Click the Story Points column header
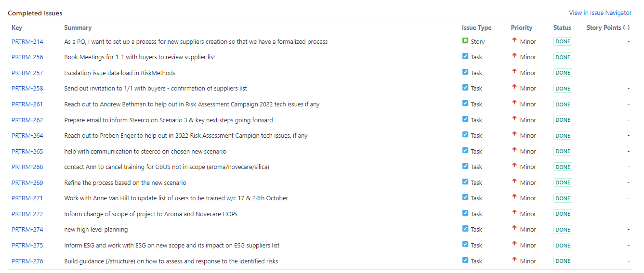644x273 pixels. 608,28
